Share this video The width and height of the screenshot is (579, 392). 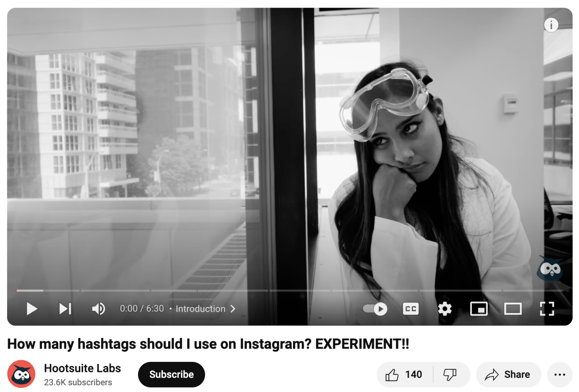[508, 374]
